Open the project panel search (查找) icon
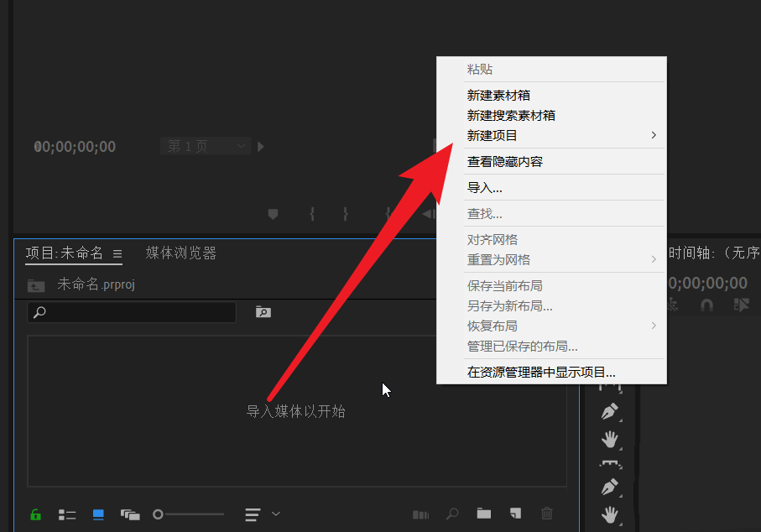The image size is (761, 532). click(452, 514)
